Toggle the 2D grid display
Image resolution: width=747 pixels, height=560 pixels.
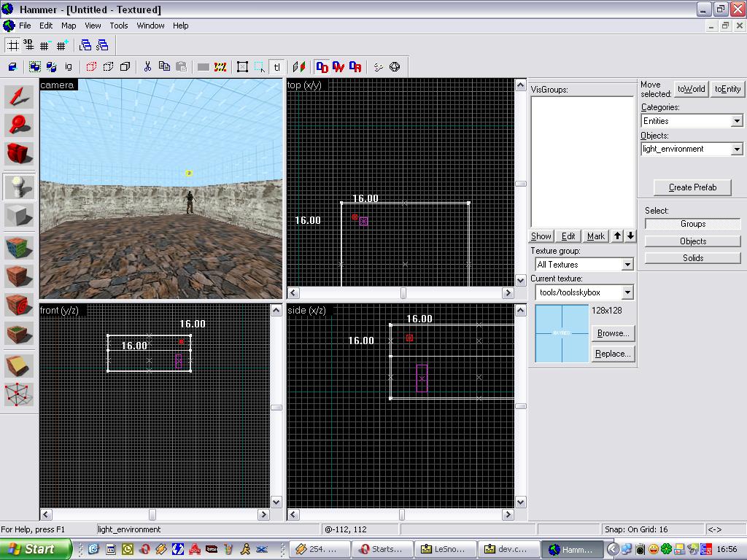click(13, 45)
